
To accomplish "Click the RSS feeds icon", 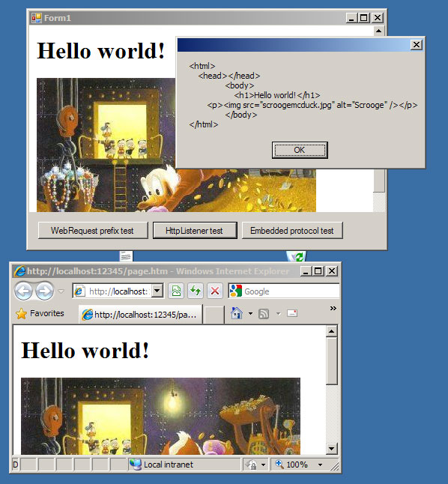I will 264,314.
